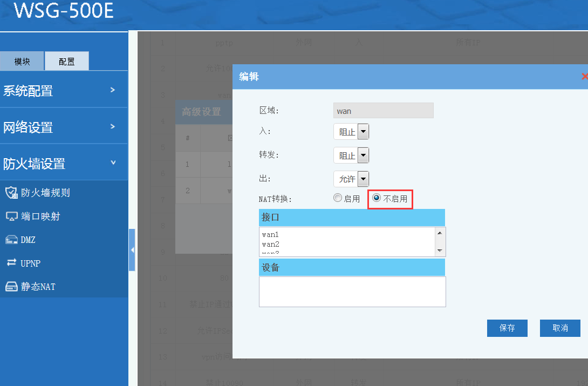Switch to the 模块 tab
The height and width of the screenshot is (386, 588).
point(22,62)
